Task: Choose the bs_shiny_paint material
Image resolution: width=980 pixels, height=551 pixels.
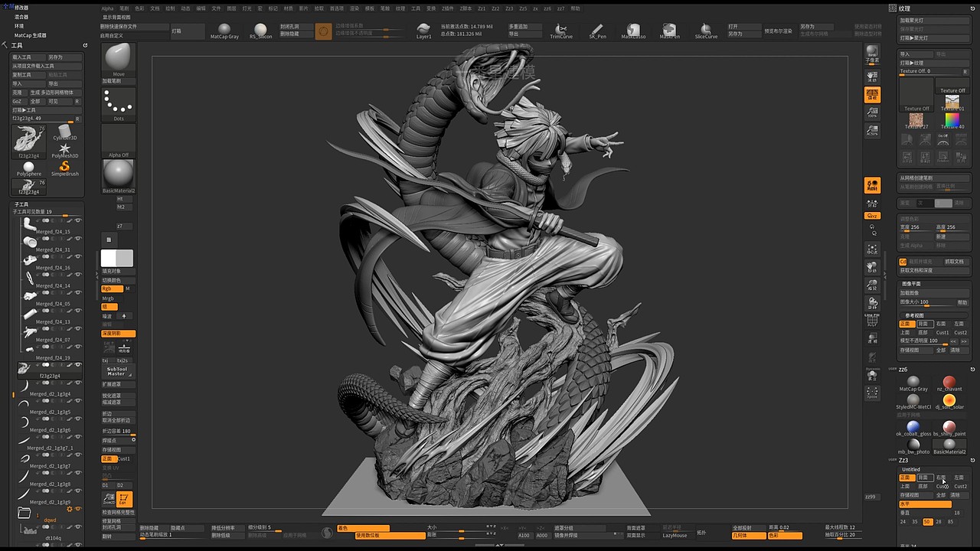Action: coord(949,427)
